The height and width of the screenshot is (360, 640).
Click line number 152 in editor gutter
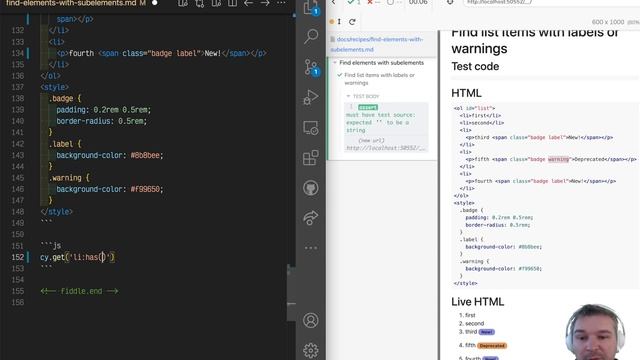point(18,257)
